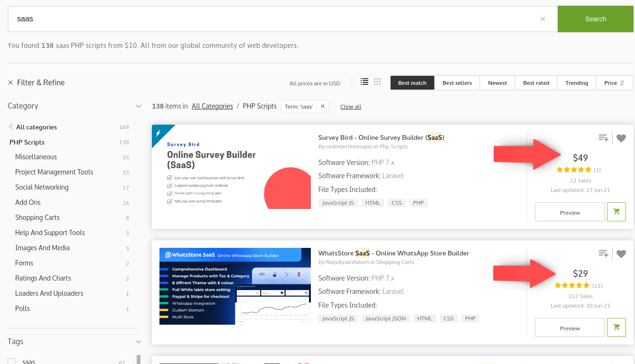
Task: Visit author cedextechnologies profile
Action: [x=349, y=146]
